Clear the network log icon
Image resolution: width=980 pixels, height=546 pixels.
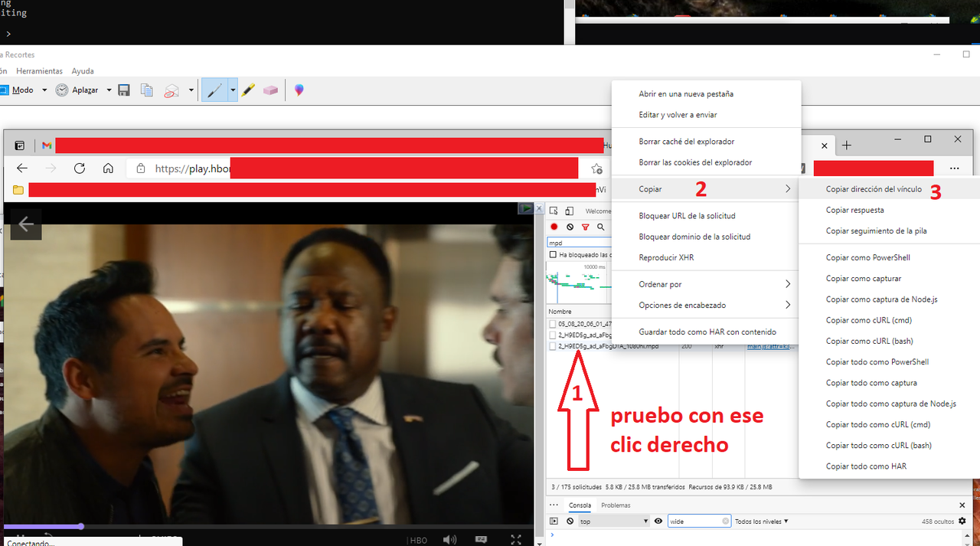(x=570, y=227)
